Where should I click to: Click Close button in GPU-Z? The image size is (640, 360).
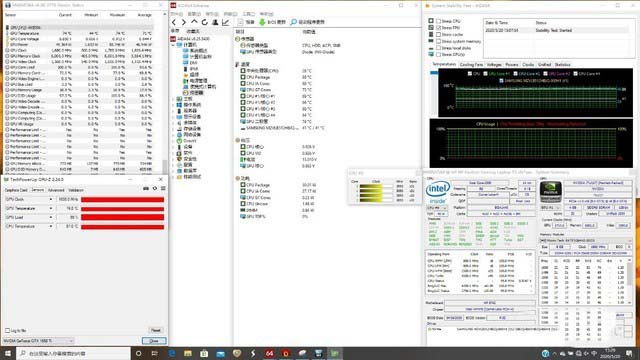[x=154, y=341]
